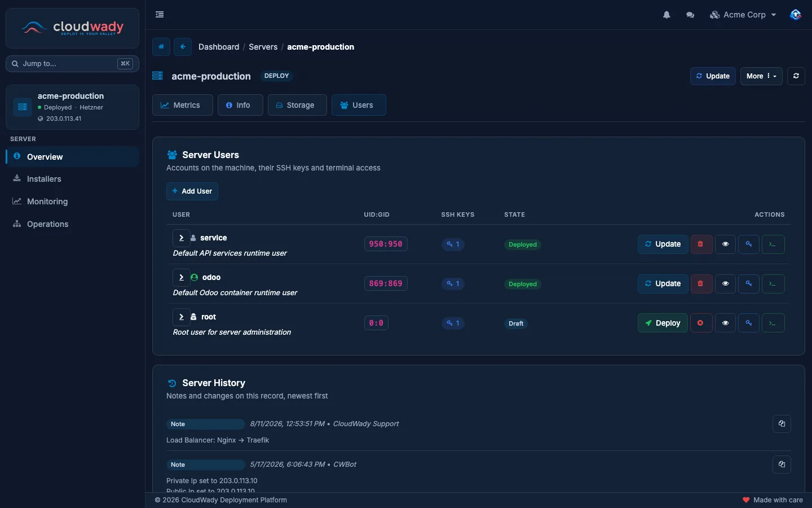Open user avatar menu
This screenshot has height=508, width=812.
click(x=795, y=15)
